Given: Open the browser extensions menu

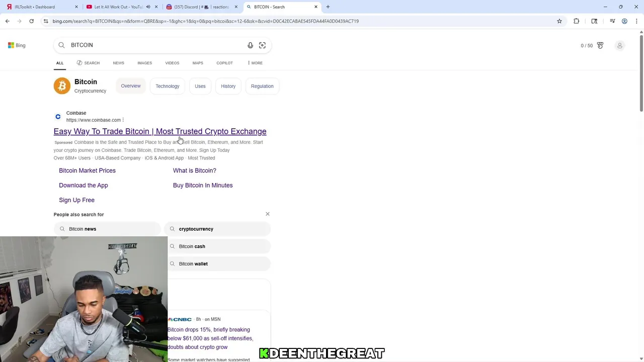Looking at the screenshot, I should 577,21.
